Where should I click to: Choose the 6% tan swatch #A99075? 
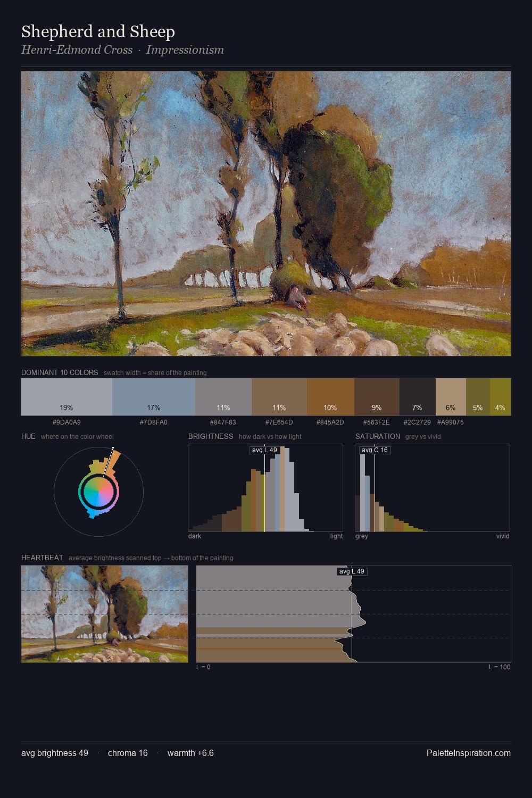click(x=451, y=397)
